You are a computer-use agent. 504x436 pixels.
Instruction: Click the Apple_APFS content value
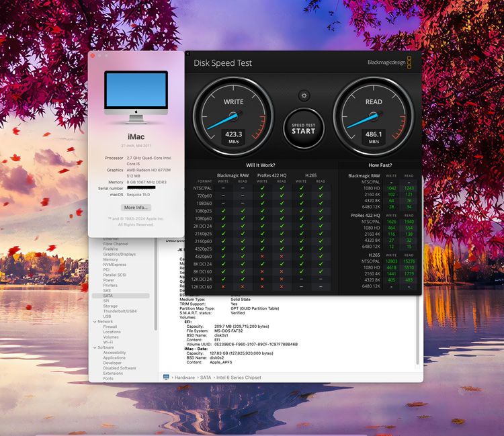(x=220, y=362)
